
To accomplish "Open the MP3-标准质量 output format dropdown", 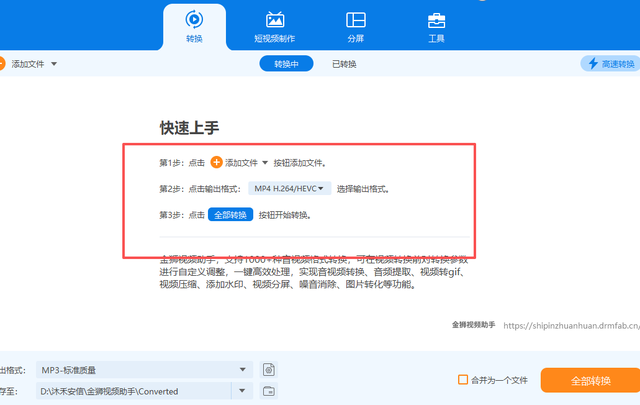I will coord(144,370).
